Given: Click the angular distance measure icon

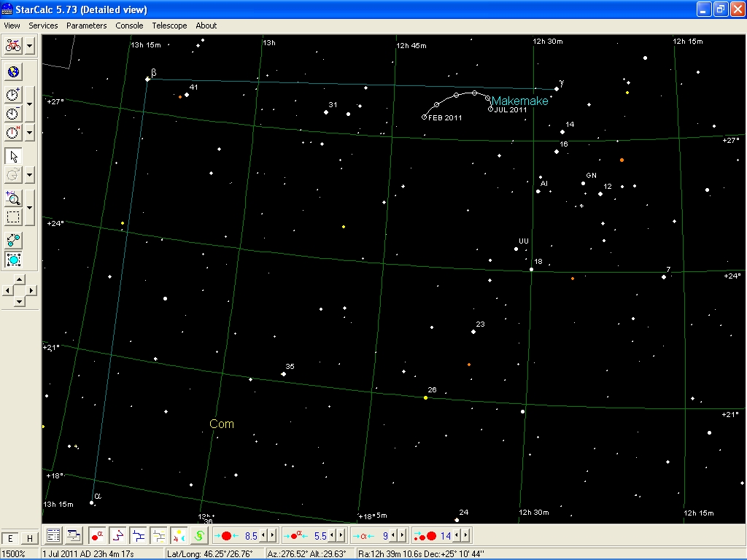Looking at the screenshot, I should coord(13,241).
